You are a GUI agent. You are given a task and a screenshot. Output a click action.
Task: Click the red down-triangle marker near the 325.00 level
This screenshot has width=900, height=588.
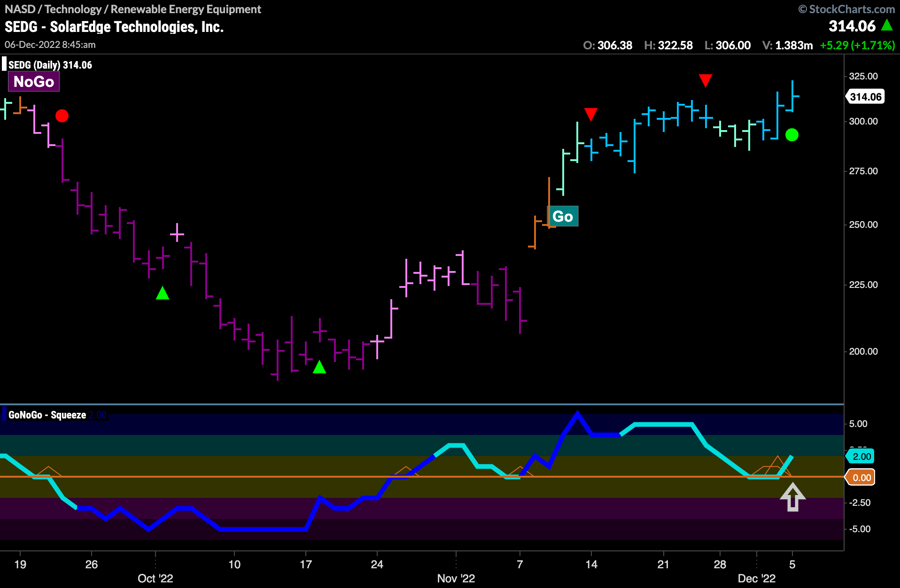pyautogui.click(x=706, y=80)
